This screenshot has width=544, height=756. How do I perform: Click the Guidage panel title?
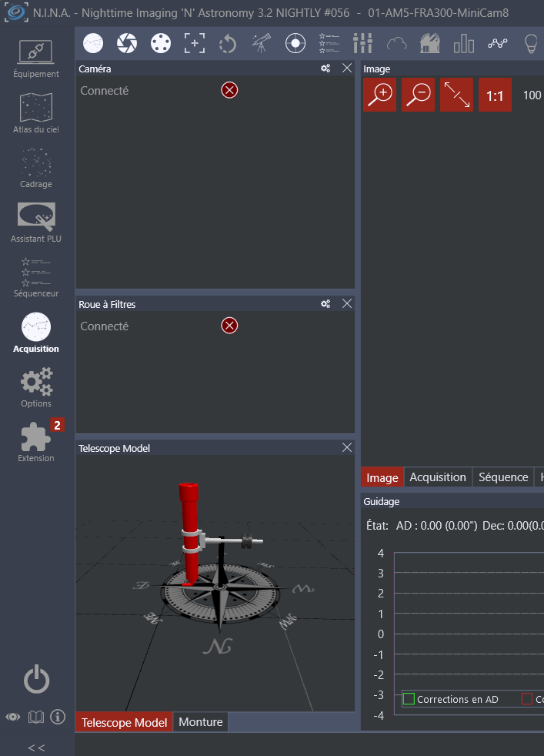pos(381,501)
